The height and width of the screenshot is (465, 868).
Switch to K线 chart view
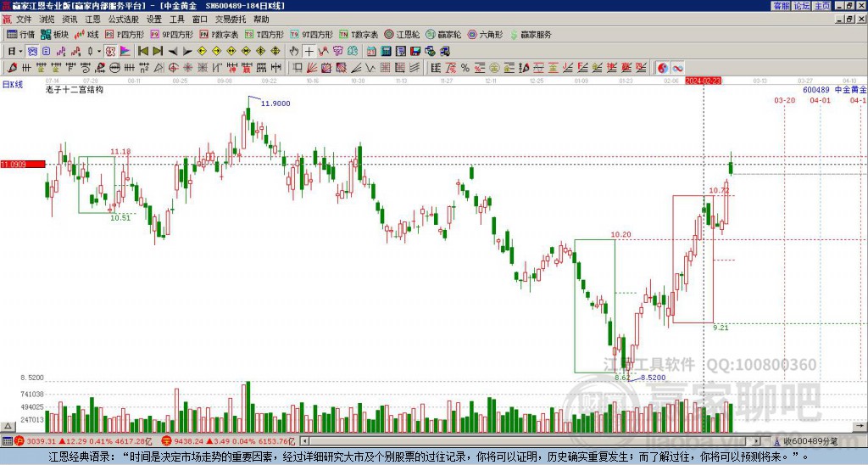(x=86, y=34)
